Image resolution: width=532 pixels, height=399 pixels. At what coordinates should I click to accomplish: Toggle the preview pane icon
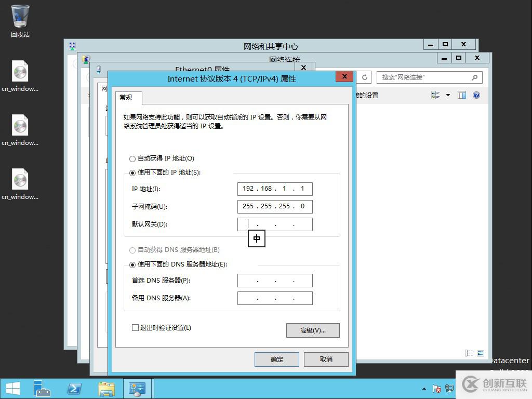click(x=462, y=96)
